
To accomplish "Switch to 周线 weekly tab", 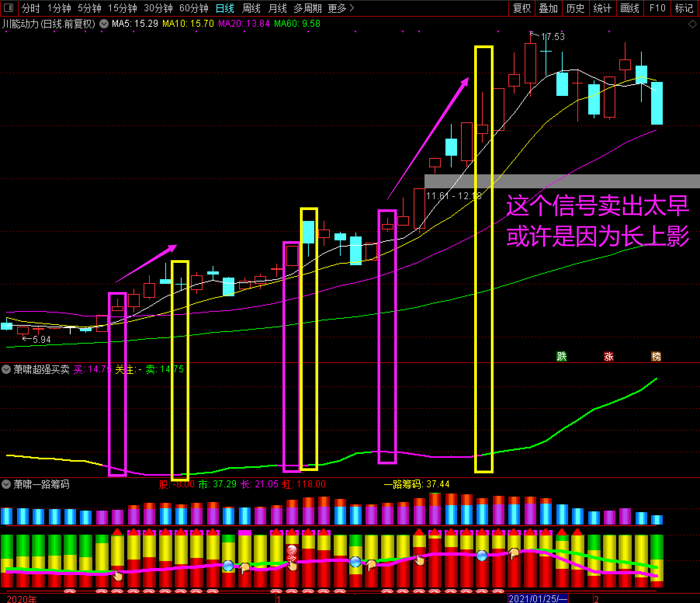I will pos(251,8).
